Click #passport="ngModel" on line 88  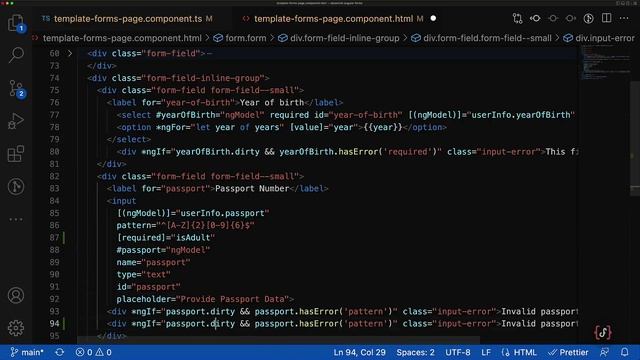click(x=163, y=250)
